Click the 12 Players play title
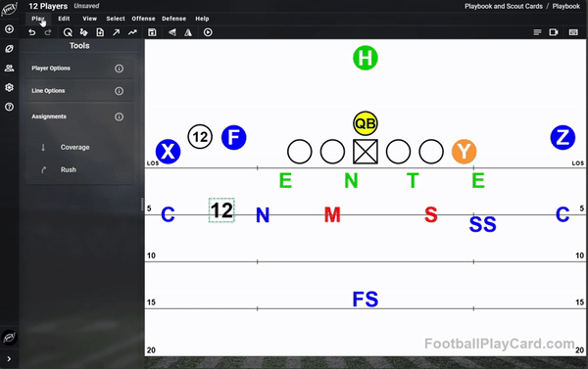The width and height of the screenshot is (588, 369). pos(48,7)
